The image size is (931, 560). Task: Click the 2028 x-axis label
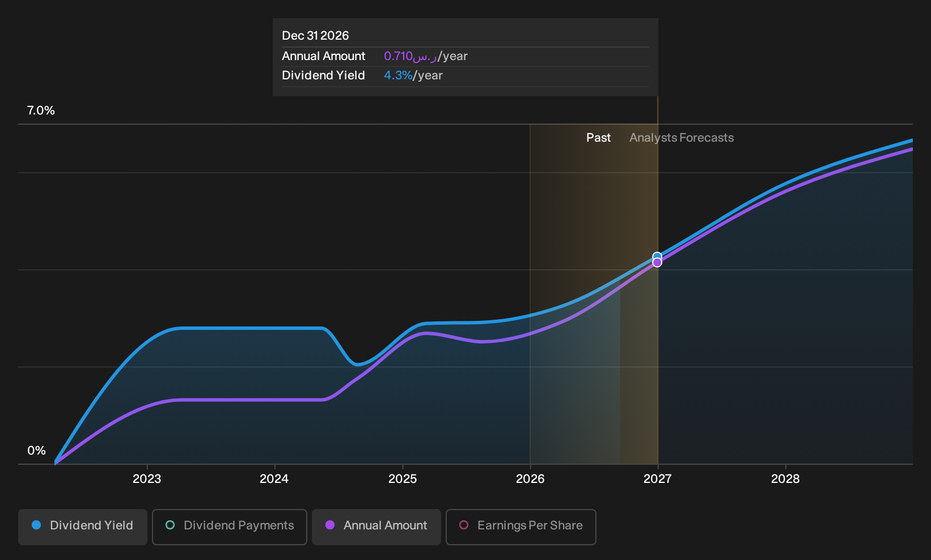pos(785,479)
